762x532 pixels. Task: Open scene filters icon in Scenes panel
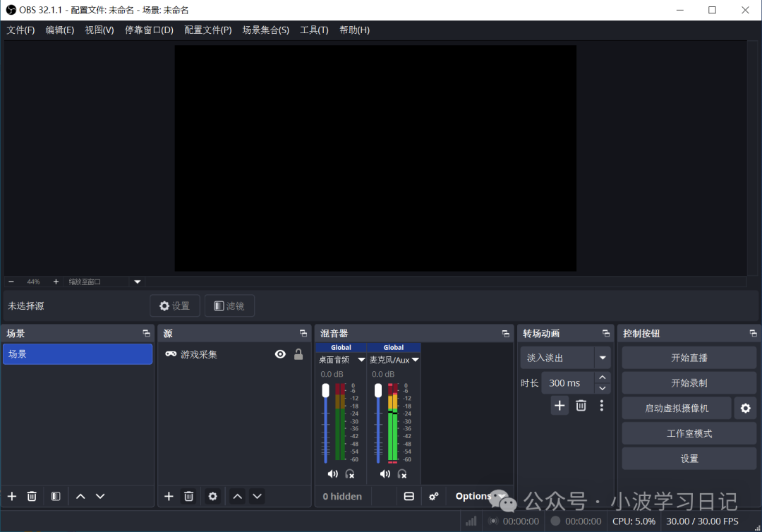[56, 496]
